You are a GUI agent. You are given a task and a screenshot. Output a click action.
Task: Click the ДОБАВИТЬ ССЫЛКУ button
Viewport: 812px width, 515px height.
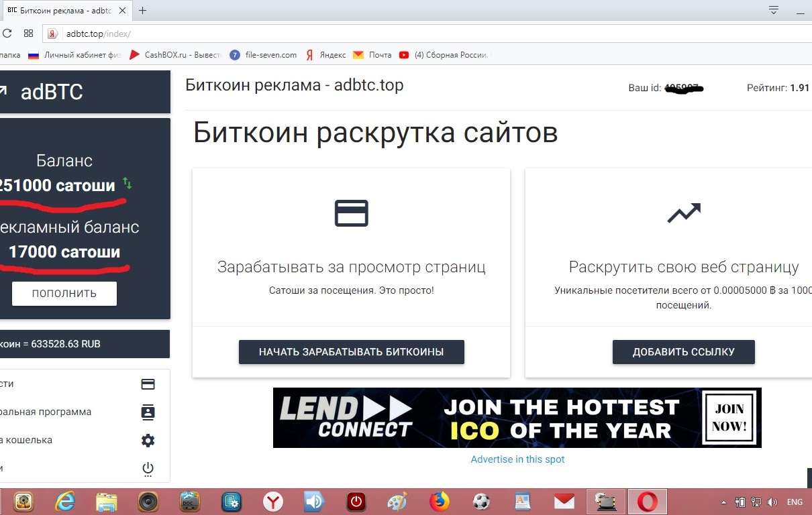(684, 352)
